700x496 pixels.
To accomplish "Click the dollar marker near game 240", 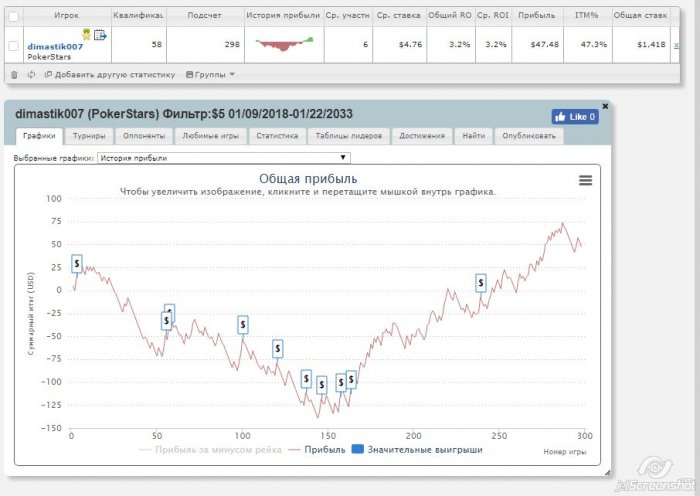I will 481,283.
